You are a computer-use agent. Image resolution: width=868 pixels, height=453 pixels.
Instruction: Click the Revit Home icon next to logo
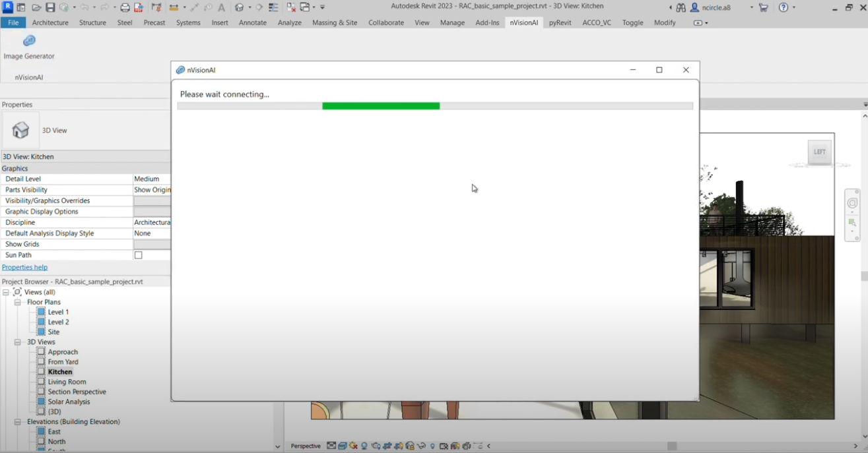click(21, 7)
